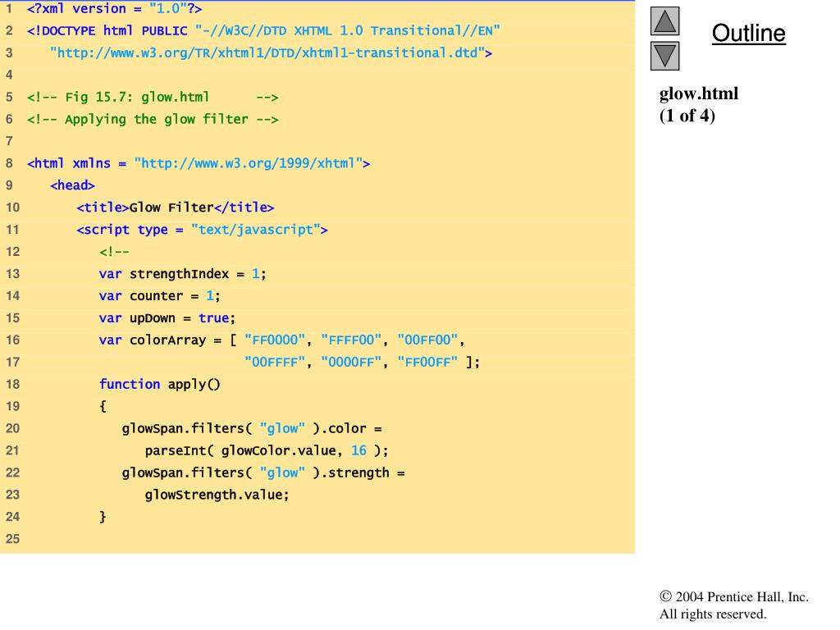Click the var strengthIndex declaration
Screen dimensions: 840x630
click(183, 274)
